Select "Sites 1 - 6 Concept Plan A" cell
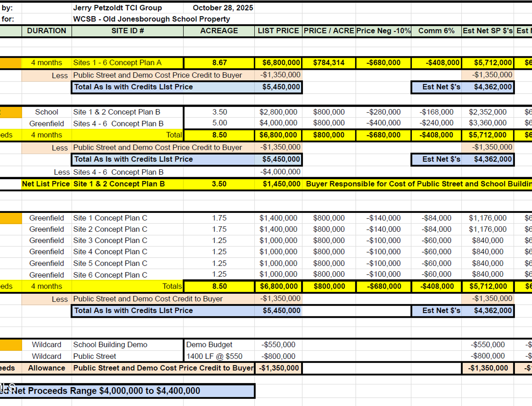 point(128,63)
